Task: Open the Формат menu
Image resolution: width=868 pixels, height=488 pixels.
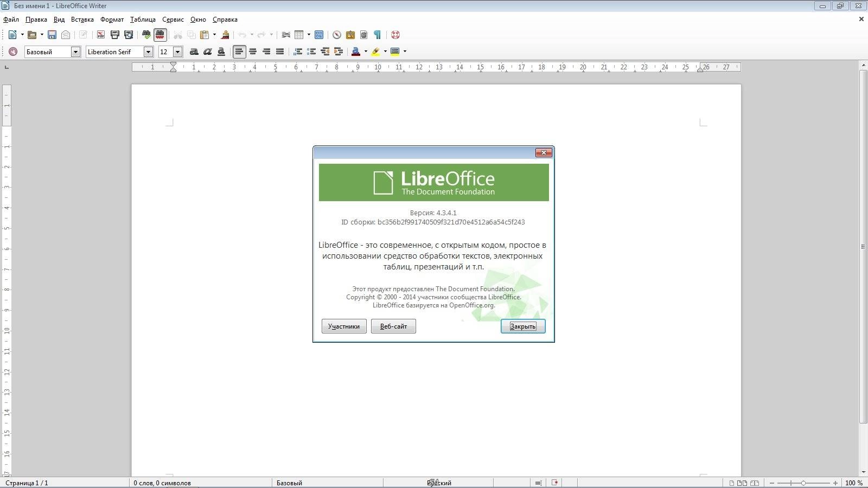Action: pyautogui.click(x=112, y=20)
